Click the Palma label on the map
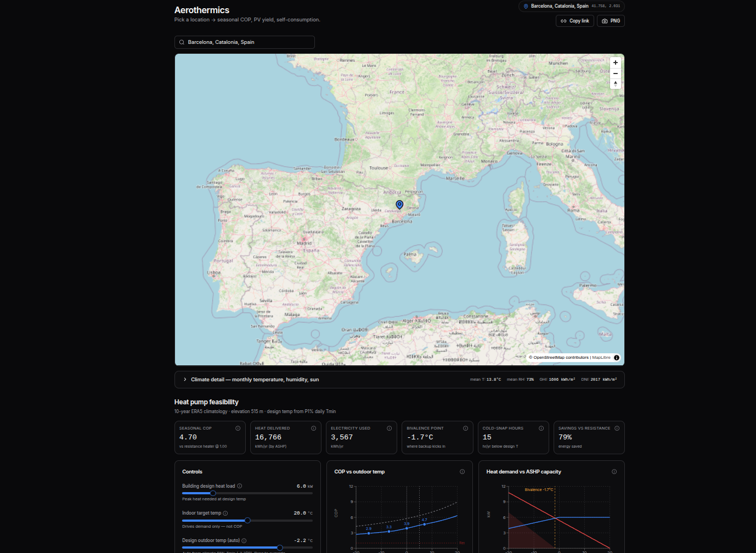The height and width of the screenshot is (553, 756). click(x=410, y=255)
